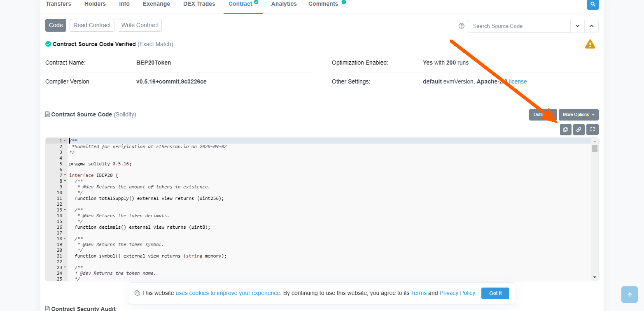Open the More Options dropdown

pos(579,114)
